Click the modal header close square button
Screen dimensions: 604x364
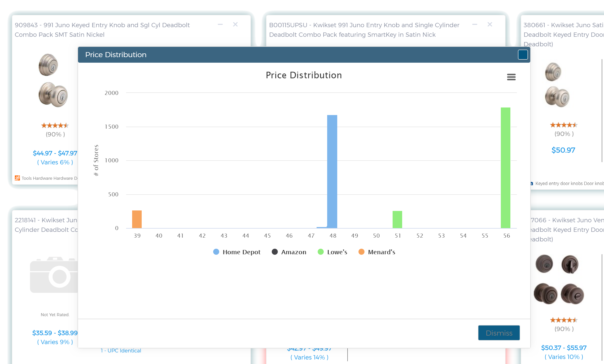(522, 55)
